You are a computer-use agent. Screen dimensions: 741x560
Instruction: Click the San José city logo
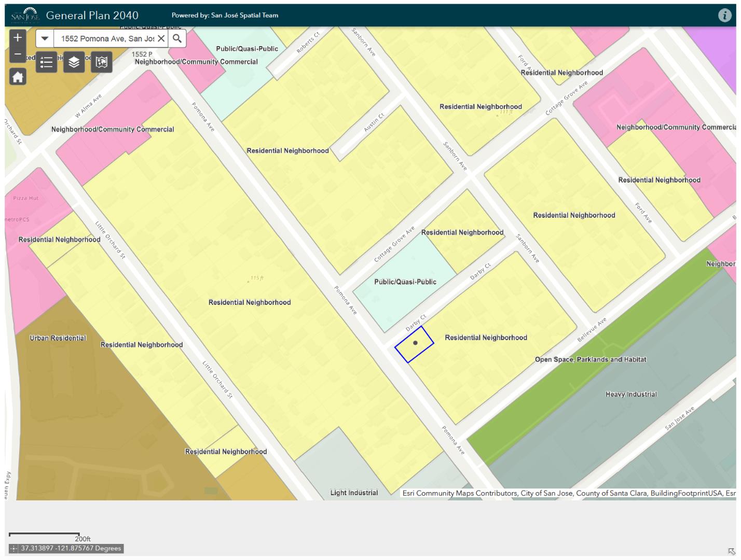point(25,15)
